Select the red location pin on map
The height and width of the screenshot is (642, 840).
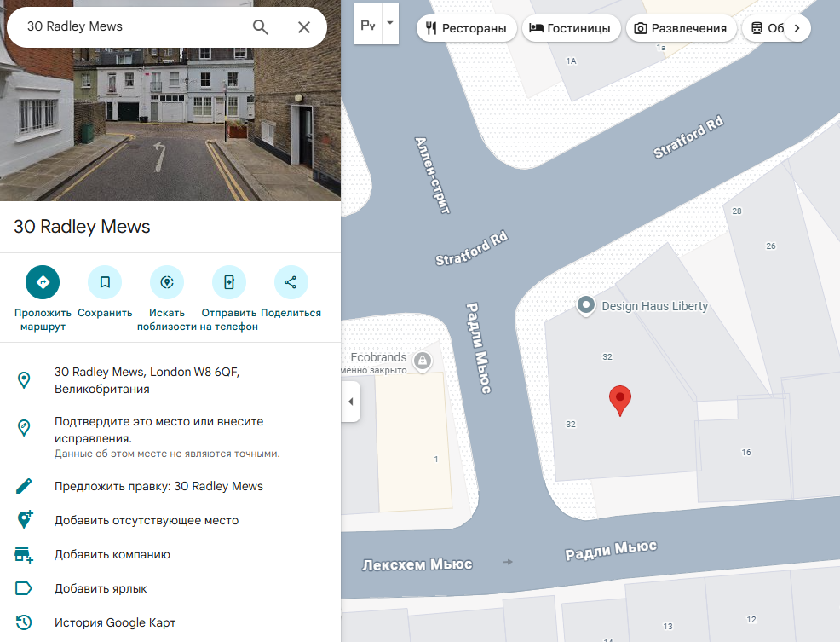(620, 399)
